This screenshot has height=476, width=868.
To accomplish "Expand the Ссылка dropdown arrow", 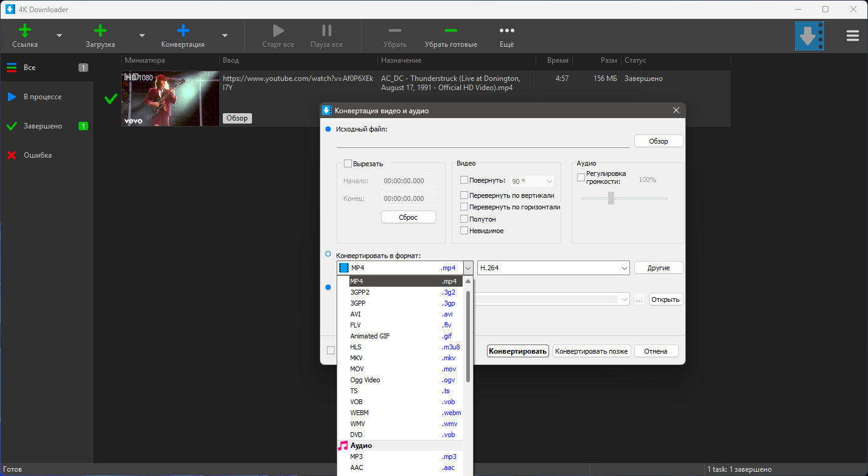I will 59,35.
